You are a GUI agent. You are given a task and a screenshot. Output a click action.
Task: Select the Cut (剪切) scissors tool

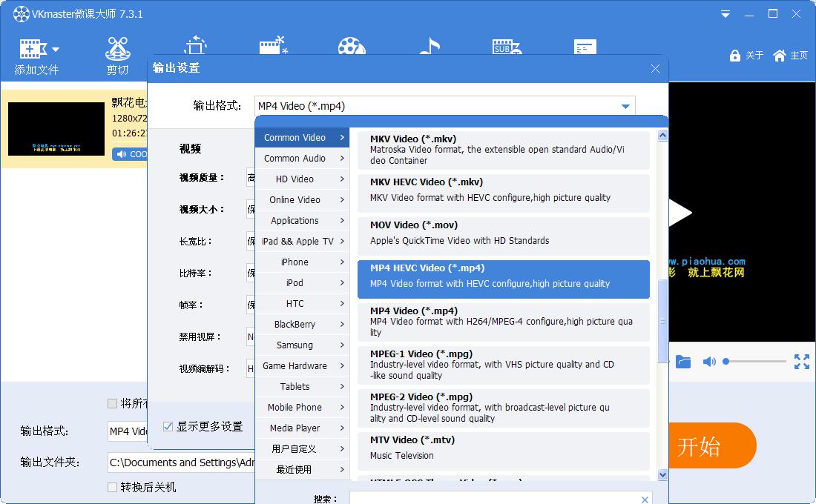pyautogui.click(x=117, y=50)
